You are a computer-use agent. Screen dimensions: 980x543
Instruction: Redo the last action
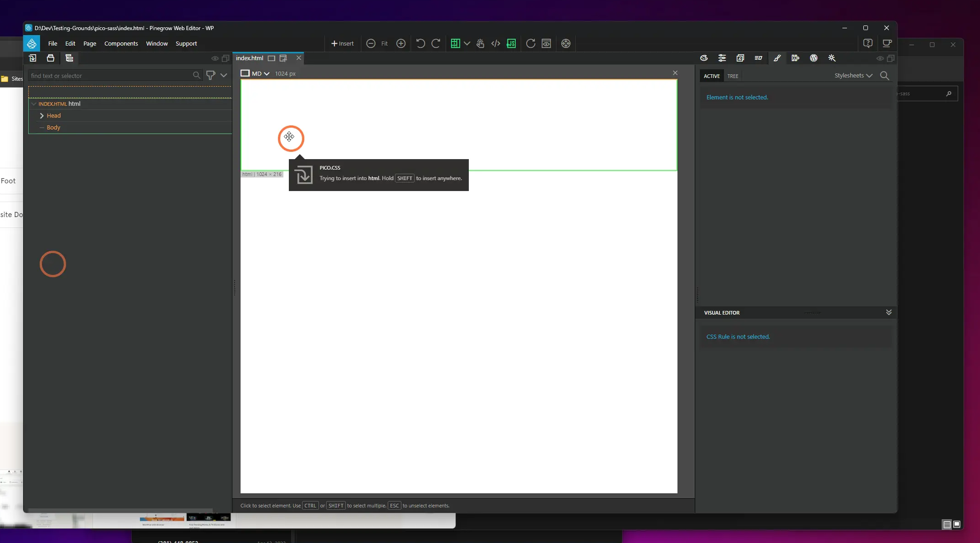point(436,43)
